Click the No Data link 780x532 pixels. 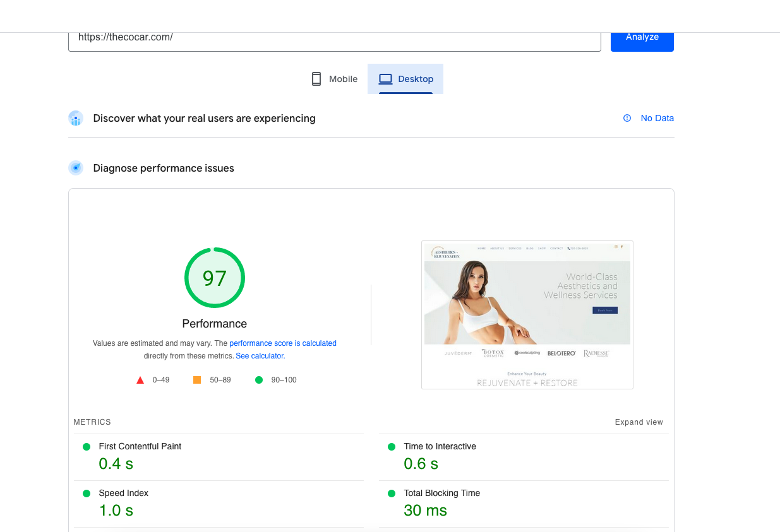(x=657, y=118)
